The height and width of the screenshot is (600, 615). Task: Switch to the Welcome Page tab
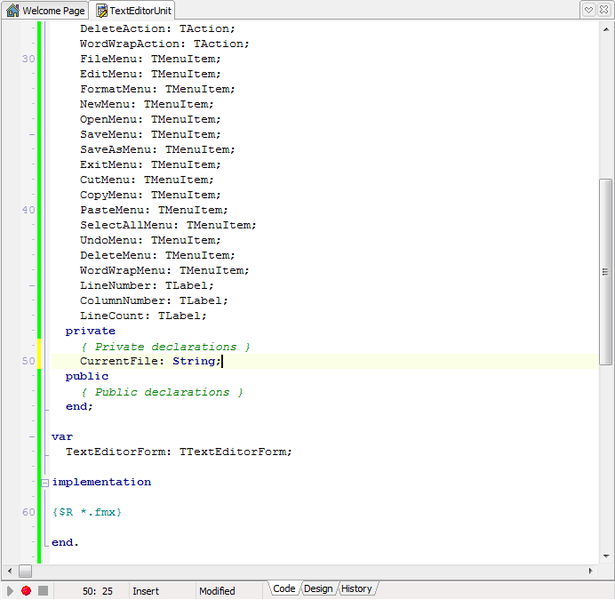coord(45,11)
